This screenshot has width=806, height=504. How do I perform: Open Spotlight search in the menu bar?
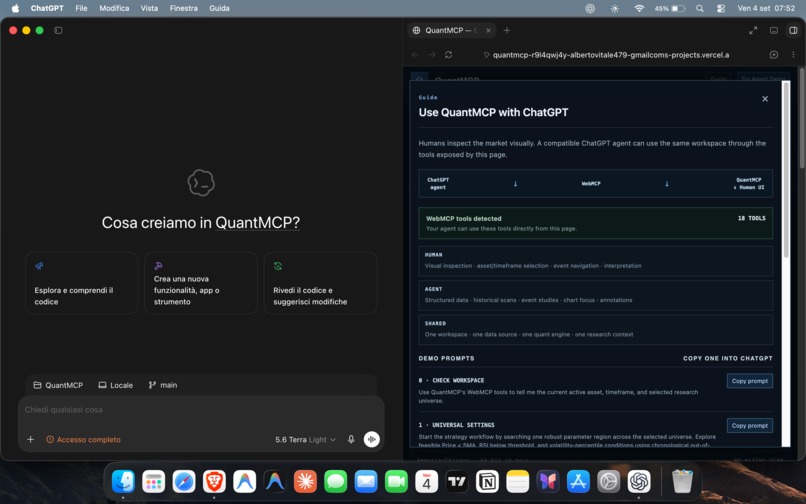pos(700,8)
